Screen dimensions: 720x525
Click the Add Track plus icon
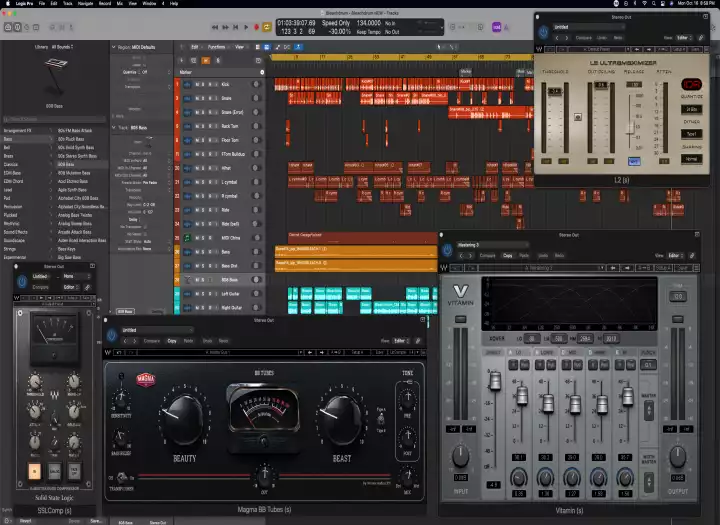(182, 61)
